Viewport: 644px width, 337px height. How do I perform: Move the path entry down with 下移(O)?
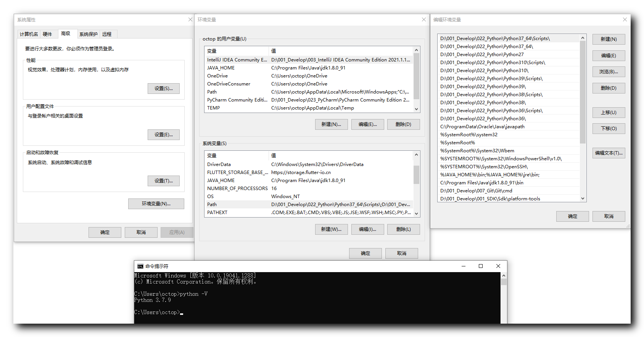tap(609, 129)
